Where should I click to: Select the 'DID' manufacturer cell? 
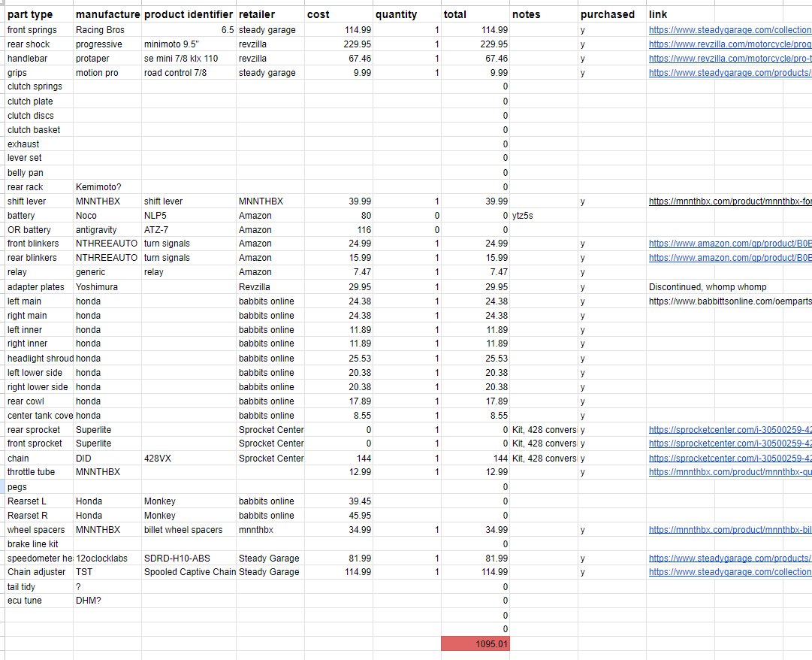(107, 459)
